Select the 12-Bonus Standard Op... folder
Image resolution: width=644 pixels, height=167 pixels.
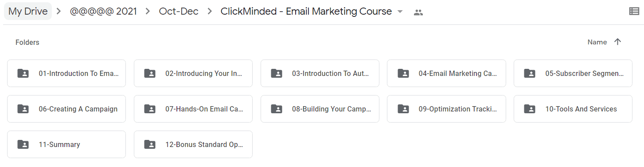click(193, 144)
